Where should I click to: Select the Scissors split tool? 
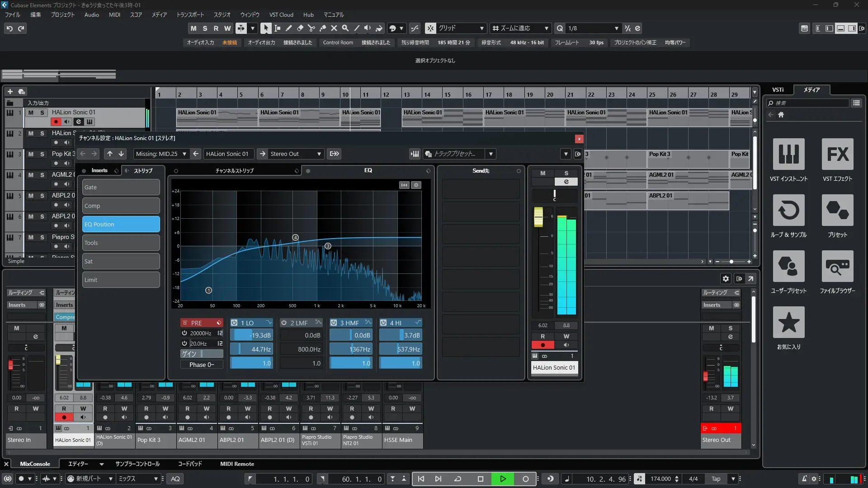click(311, 28)
